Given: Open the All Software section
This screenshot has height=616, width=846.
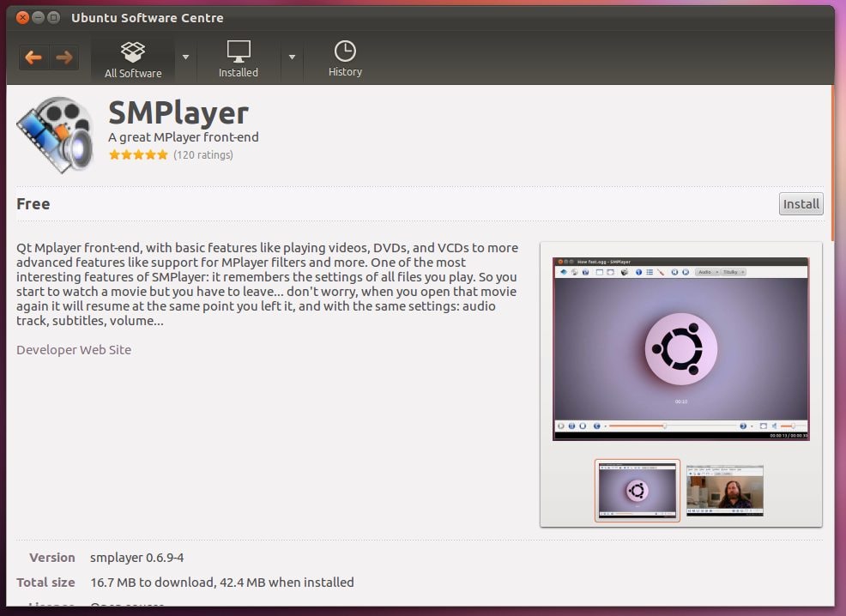Looking at the screenshot, I should click(x=133, y=59).
